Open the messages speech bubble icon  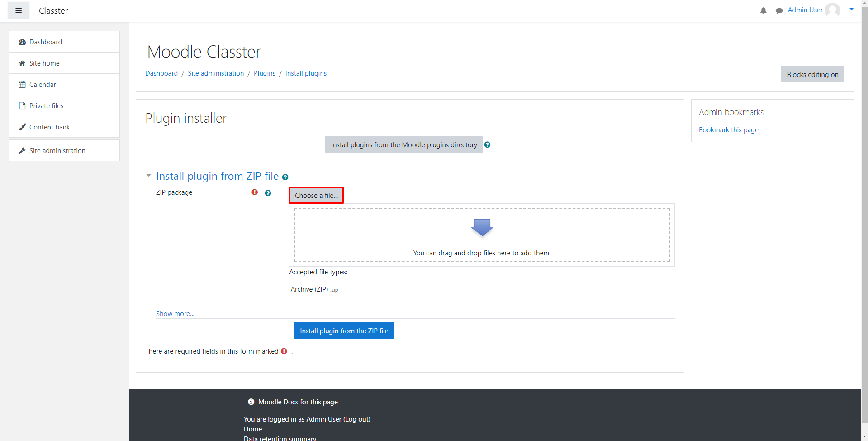click(x=779, y=10)
